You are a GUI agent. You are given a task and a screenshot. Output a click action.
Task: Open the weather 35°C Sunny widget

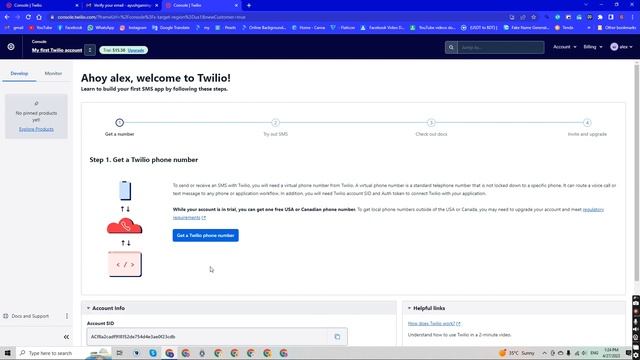point(517,353)
